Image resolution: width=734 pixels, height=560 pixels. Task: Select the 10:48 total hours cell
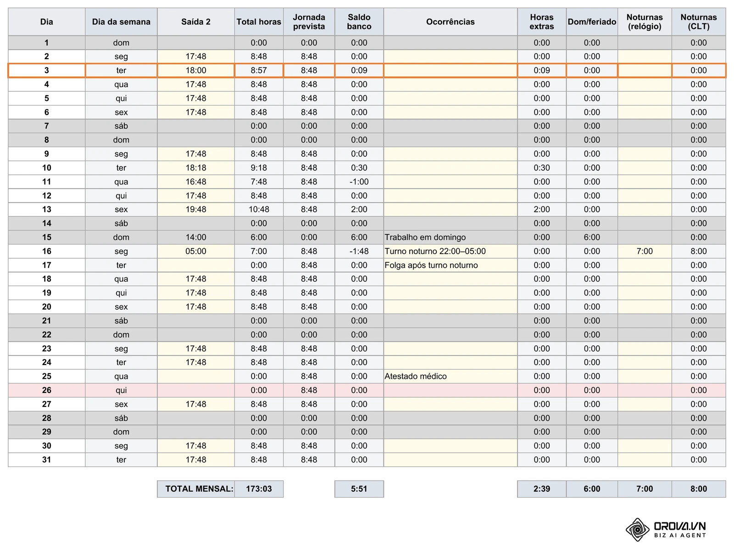coord(259,210)
